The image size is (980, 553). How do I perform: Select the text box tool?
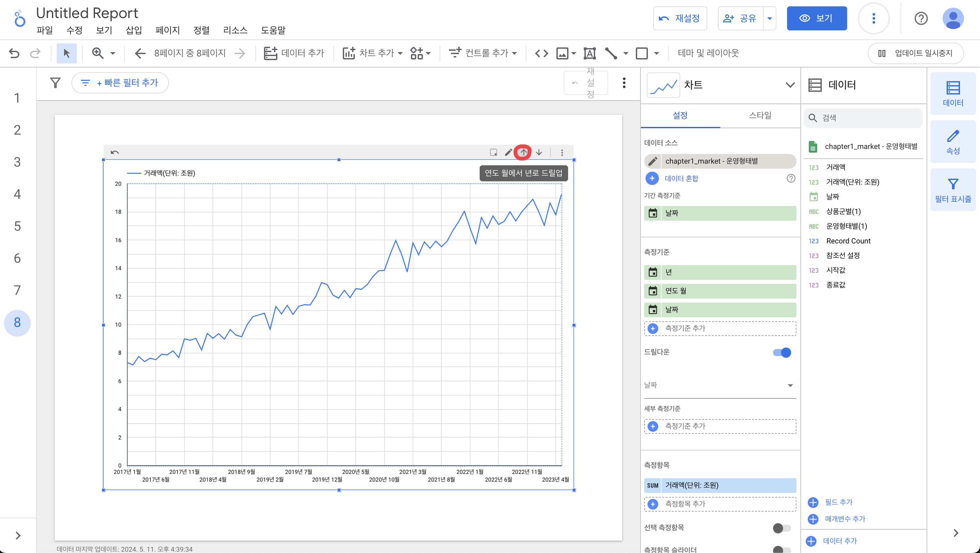point(589,53)
